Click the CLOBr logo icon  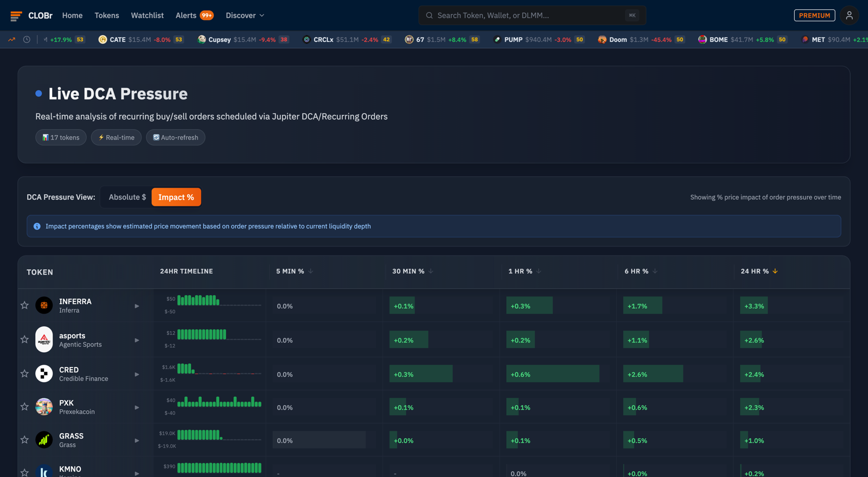pyautogui.click(x=16, y=16)
